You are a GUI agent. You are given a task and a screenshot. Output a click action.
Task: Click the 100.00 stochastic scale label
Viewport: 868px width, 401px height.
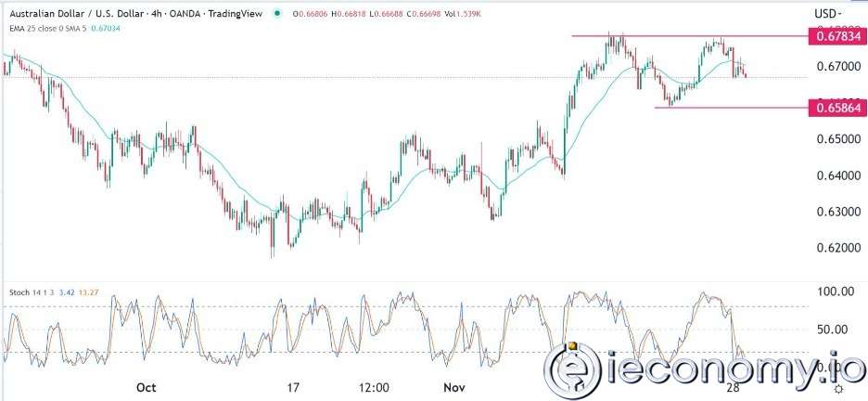(x=835, y=291)
